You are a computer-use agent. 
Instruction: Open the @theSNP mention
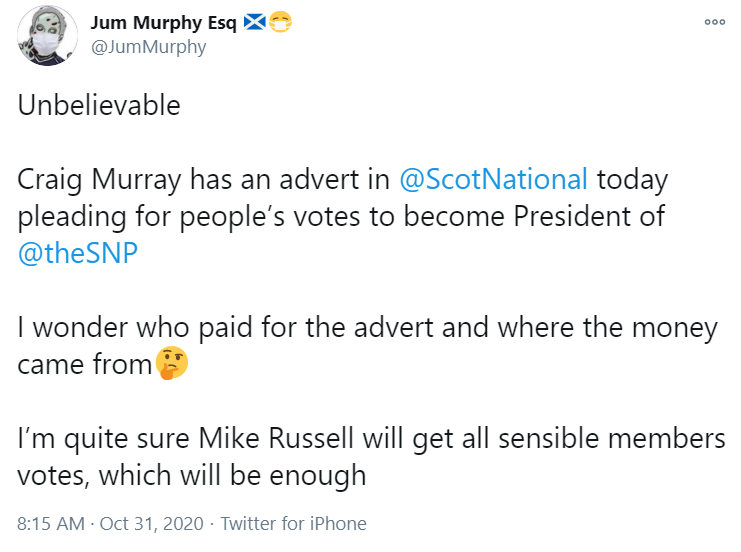tap(78, 253)
